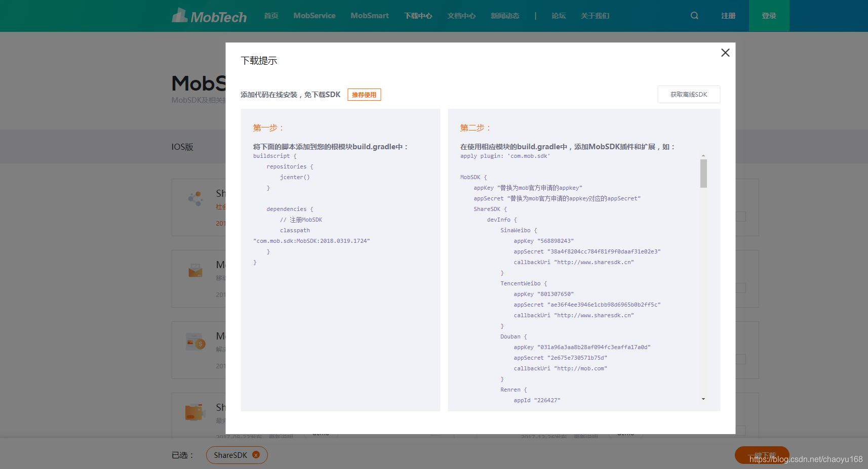The height and width of the screenshot is (469, 868).
Task: Click the MobTech logo
Action: click(209, 16)
